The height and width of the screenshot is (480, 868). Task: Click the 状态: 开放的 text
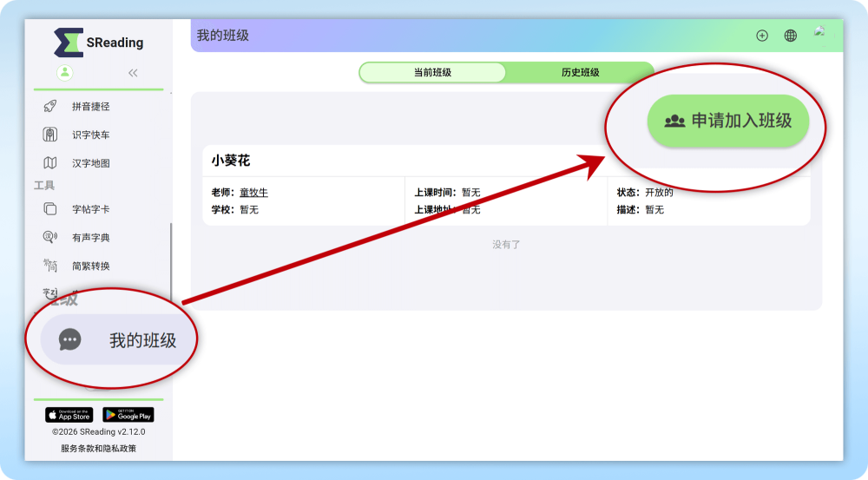click(645, 192)
